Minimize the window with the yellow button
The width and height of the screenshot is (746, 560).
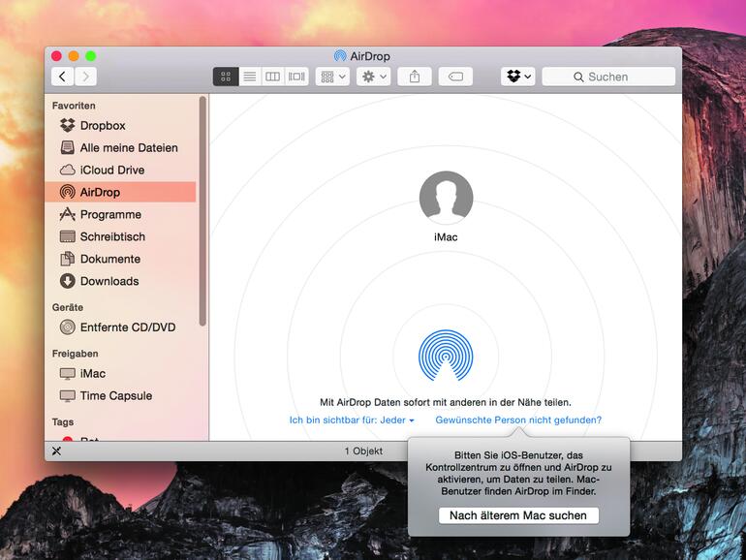click(x=74, y=56)
